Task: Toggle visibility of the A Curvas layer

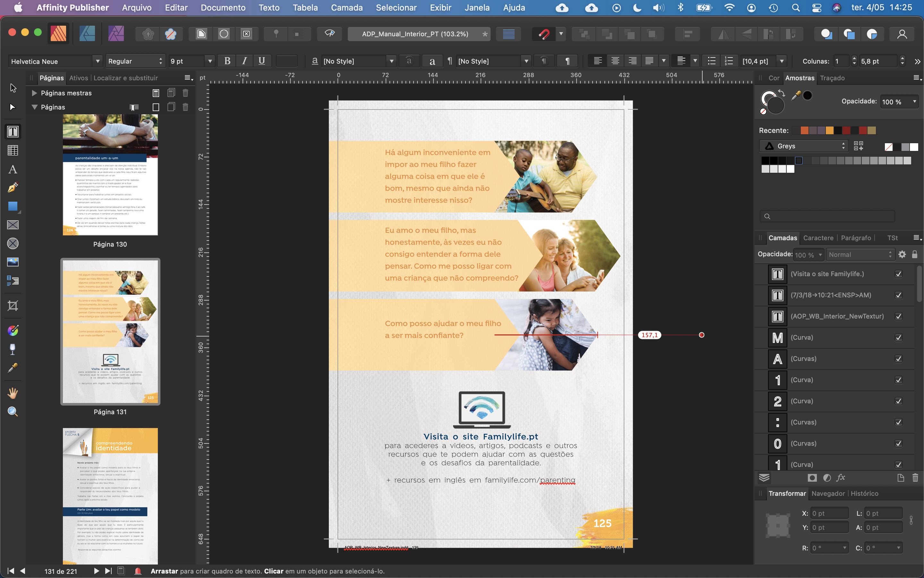Action: pyautogui.click(x=898, y=359)
